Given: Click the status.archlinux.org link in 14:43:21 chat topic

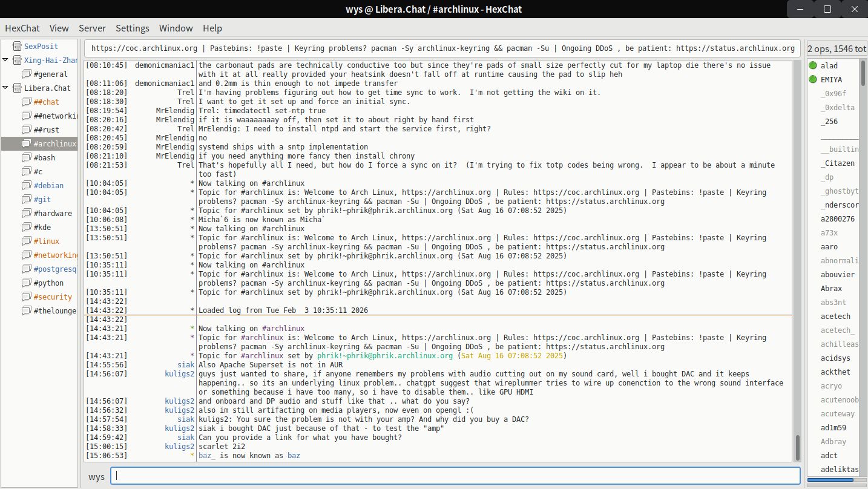Looking at the screenshot, I should click(605, 347).
